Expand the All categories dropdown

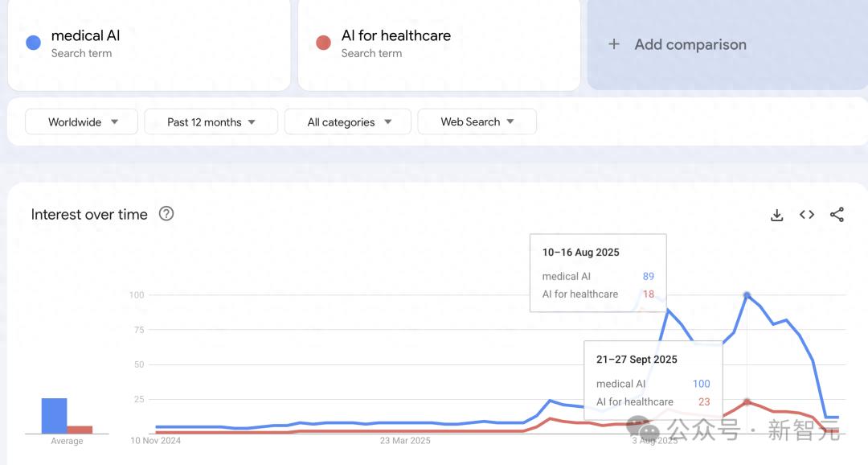pos(348,122)
